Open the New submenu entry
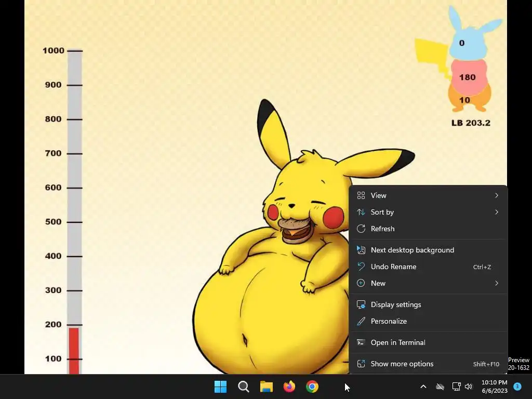532x399 pixels. [x=428, y=283]
